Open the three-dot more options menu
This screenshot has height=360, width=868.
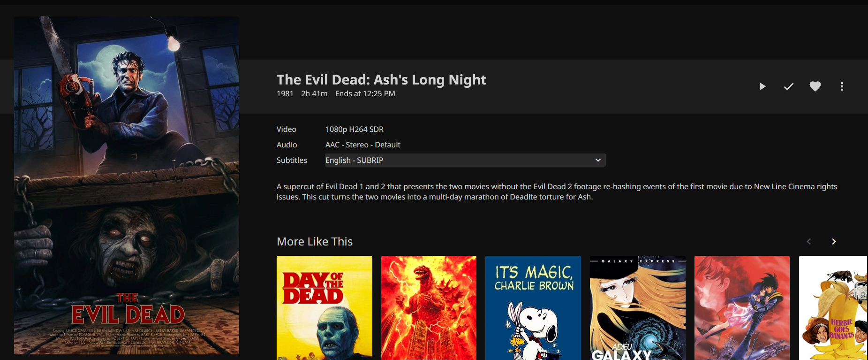click(842, 86)
